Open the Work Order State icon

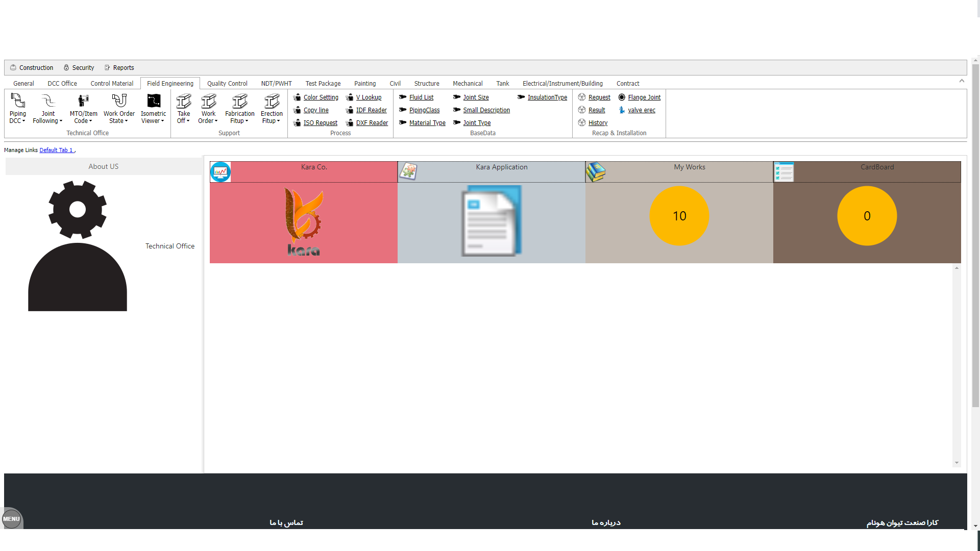click(x=119, y=101)
